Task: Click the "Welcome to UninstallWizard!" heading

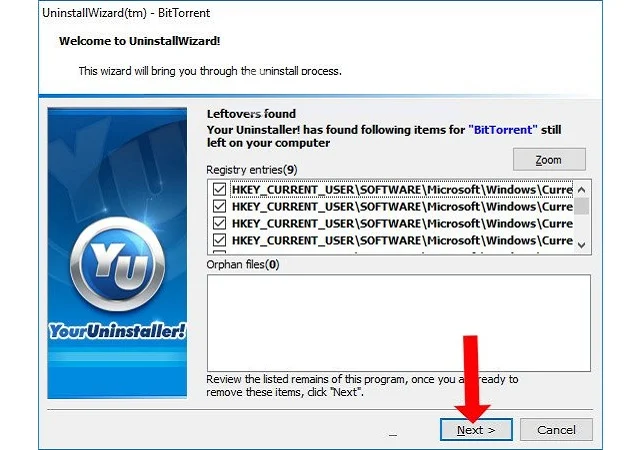Action: 140,41
